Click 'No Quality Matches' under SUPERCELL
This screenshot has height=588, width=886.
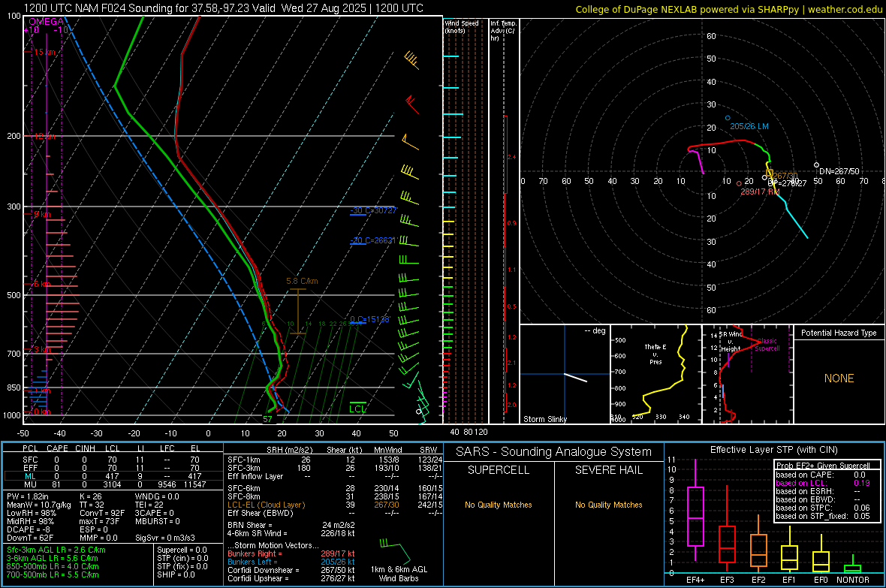click(499, 505)
